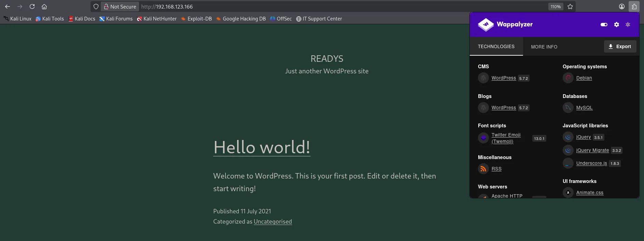Open the Apache HTTP link
The height and width of the screenshot is (241, 644).
tap(507, 196)
